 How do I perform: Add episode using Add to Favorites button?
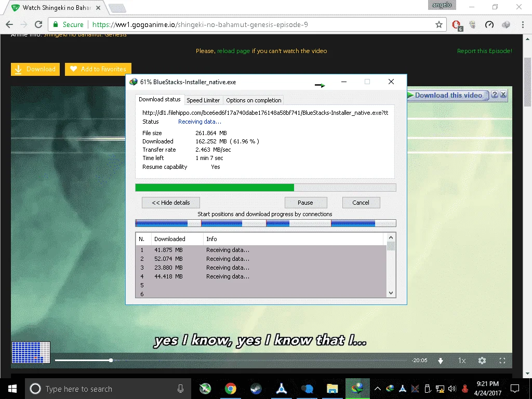coord(98,69)
